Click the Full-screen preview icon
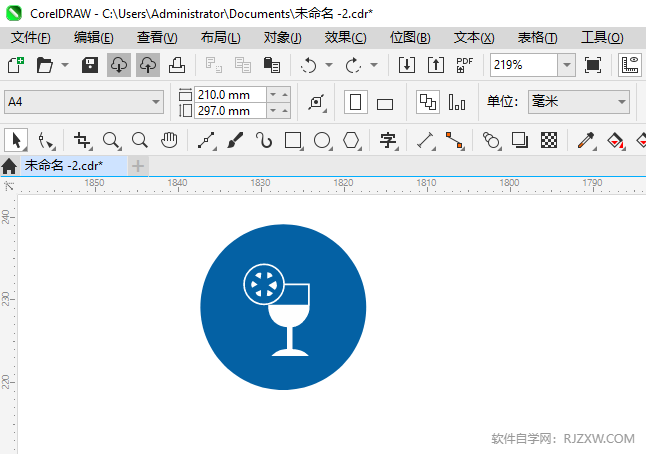646x454 pixels. [x=592, y=65]
